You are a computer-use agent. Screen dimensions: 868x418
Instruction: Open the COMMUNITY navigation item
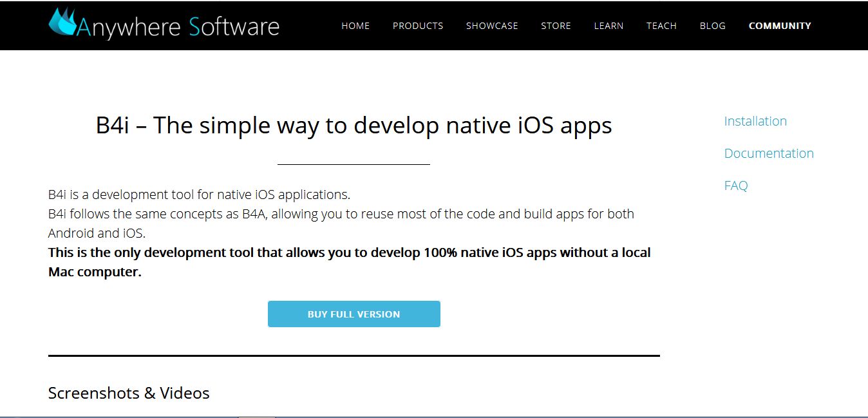coord(780,26)
